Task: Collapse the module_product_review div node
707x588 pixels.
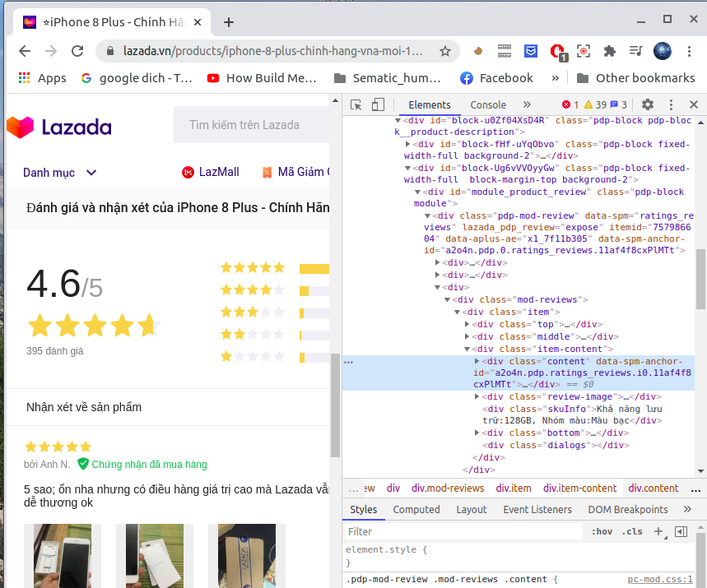Action: click(x=417, y=192)
